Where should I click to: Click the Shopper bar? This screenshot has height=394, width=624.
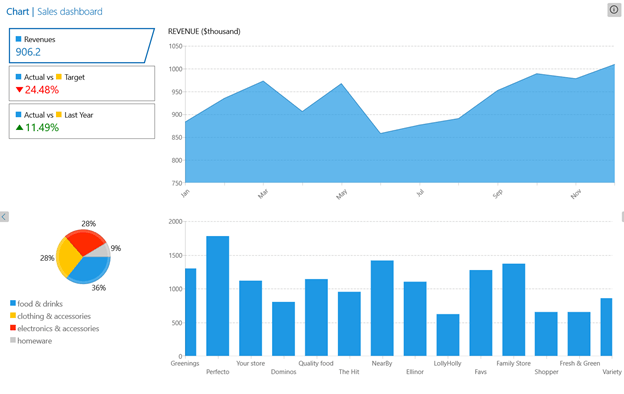click(546, 334)
